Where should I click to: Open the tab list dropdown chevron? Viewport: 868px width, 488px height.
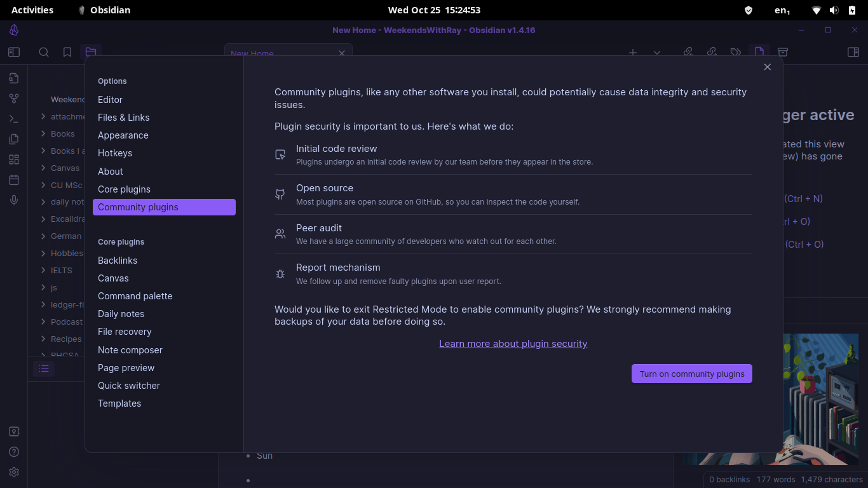pyautogui.click(x=656, y=53)
